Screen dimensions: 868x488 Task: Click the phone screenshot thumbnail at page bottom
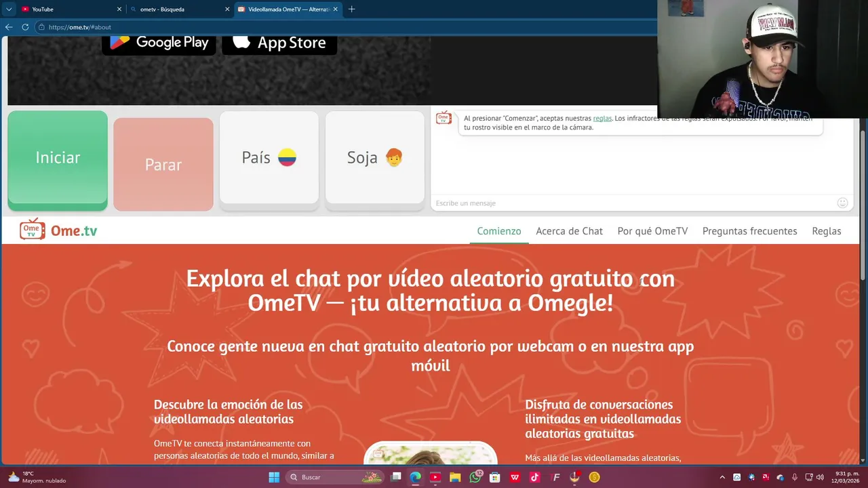click(x=431, y=453)
